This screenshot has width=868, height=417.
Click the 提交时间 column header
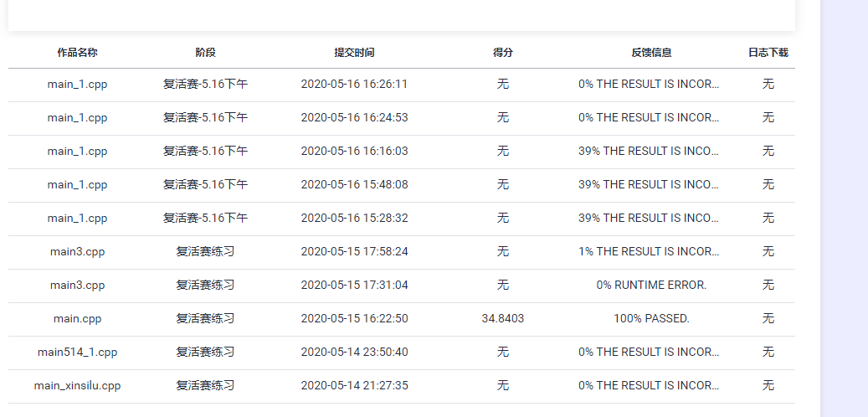(x=354, y=53)
